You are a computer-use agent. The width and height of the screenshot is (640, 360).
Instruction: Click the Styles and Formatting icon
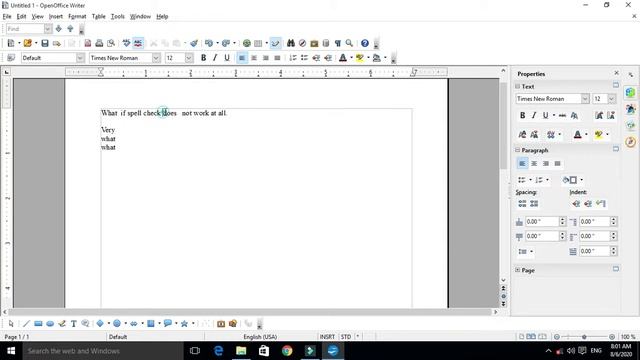(11, 58)
